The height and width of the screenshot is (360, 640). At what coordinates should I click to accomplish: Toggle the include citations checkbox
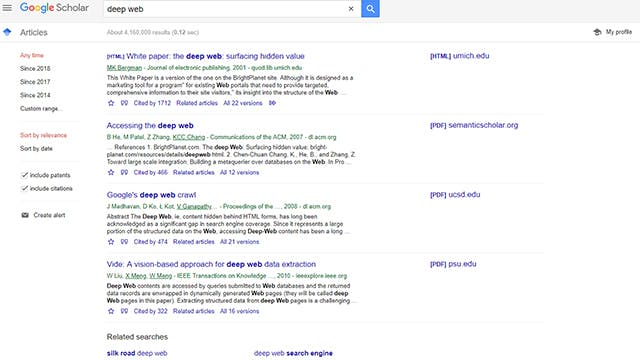(x=24, y=188)
